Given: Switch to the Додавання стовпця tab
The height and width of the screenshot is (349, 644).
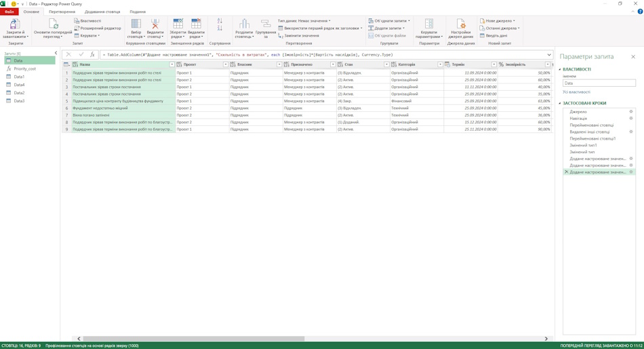Looking at the screenshot, I should 102,12.
